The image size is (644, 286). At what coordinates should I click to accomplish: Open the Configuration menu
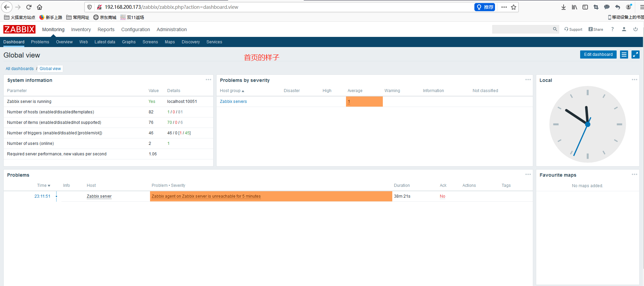click(x=135, y=30)
